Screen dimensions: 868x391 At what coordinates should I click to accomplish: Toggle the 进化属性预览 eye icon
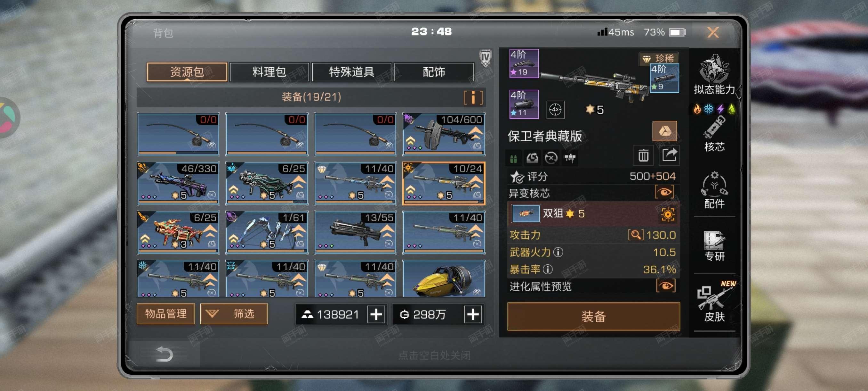665,286
